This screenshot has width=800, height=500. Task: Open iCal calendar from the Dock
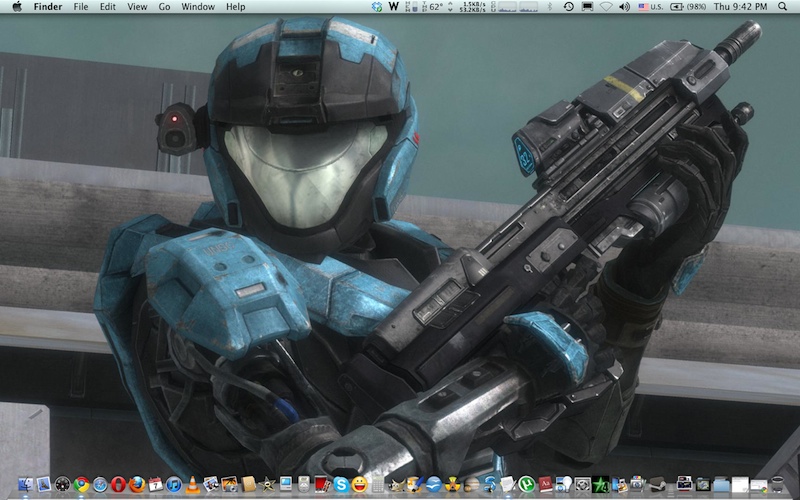coord(156,484)
